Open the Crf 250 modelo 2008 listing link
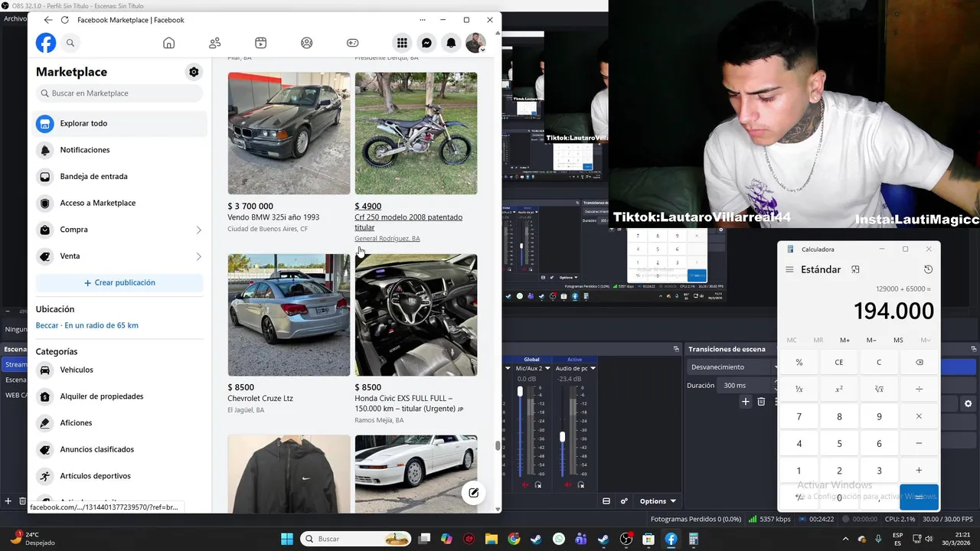Image resolution: width=980 pixels, height=551 pixels. (408, 222)
